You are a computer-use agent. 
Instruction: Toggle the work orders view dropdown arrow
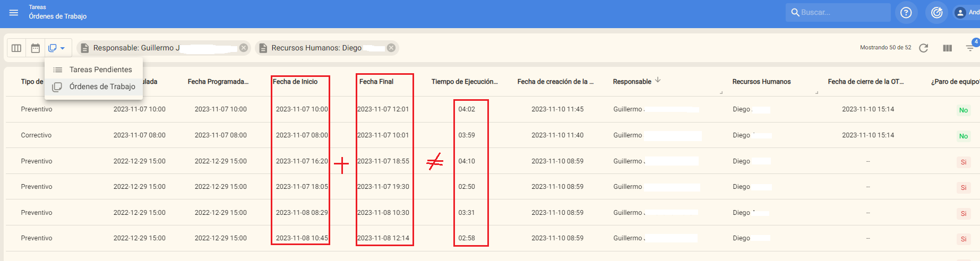pyautogui.click(x=62, y=48)
